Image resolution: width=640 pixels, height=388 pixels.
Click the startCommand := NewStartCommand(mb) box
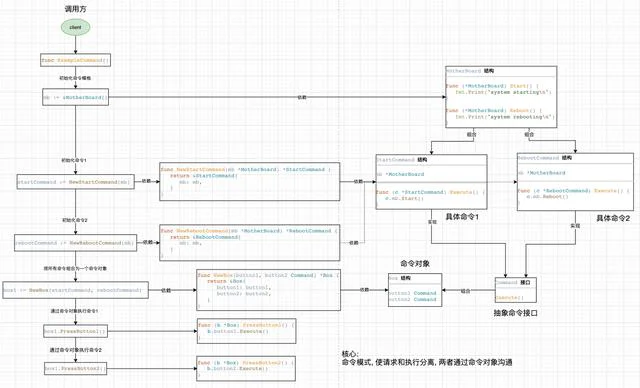(76, 182)
